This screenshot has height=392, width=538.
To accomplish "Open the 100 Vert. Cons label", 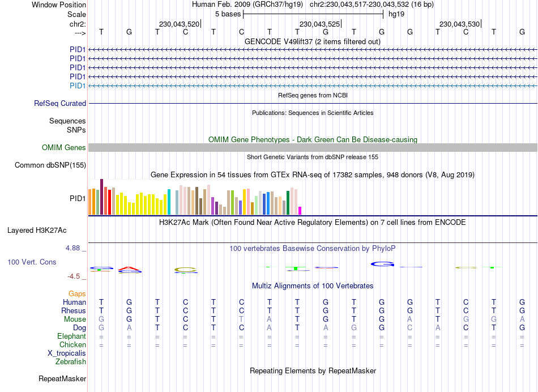I will tap(32, 262).
